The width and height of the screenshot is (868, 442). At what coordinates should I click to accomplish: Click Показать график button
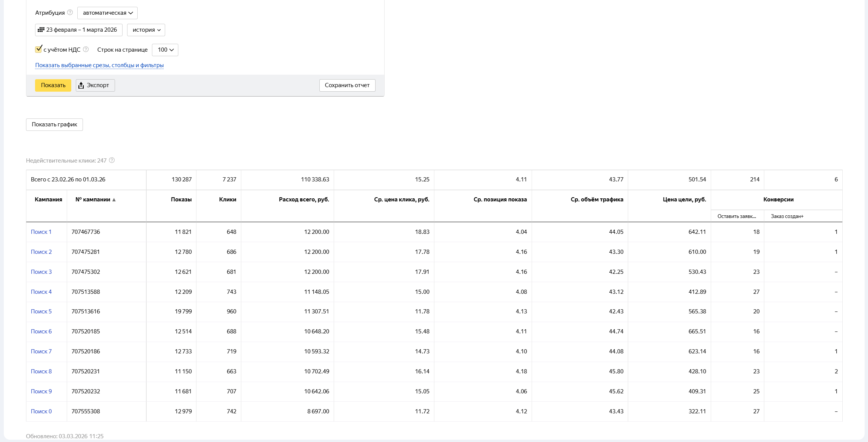[54, 124]
